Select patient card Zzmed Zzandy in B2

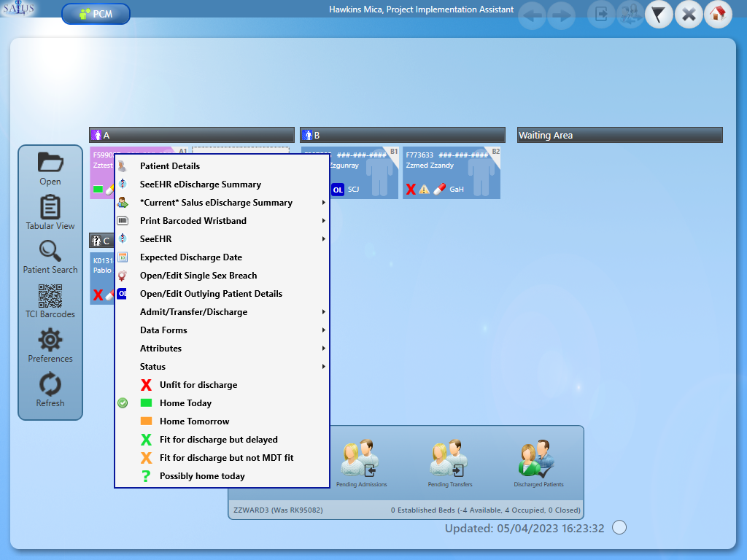tap(451, 173)
